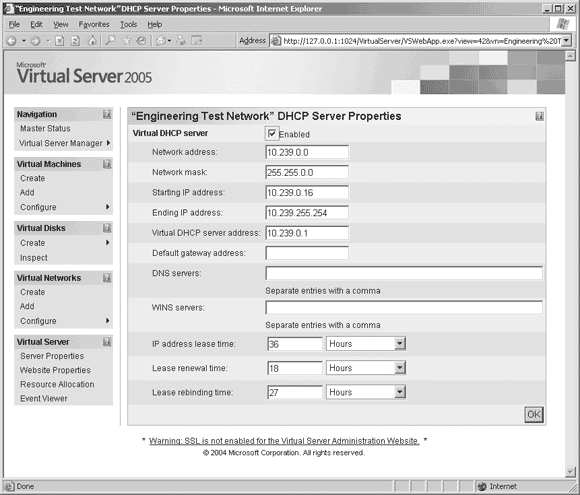Click the Stop page loading icon
Screen dimensions: 580x495
coord(60,41)
